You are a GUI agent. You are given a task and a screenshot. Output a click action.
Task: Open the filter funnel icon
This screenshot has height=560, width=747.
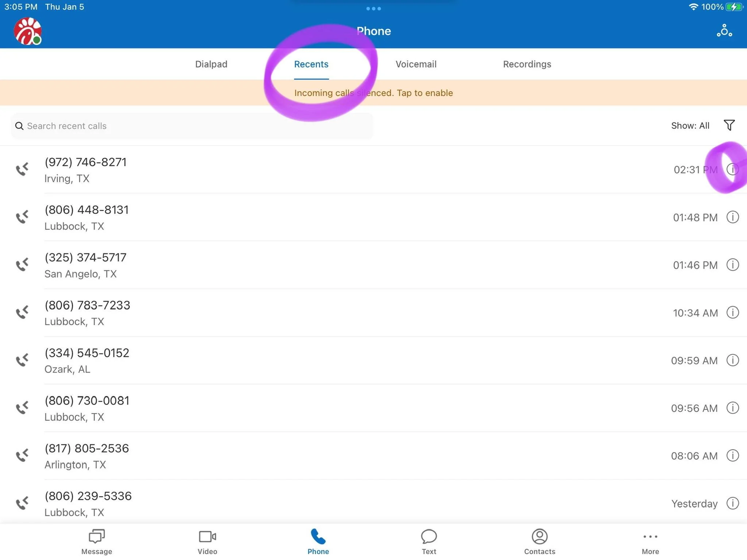(729, 125)
